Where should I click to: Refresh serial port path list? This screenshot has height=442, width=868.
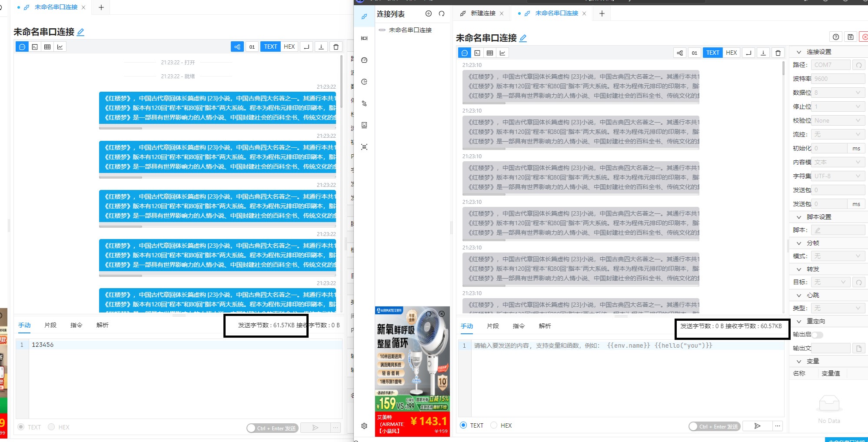(859, 65)
